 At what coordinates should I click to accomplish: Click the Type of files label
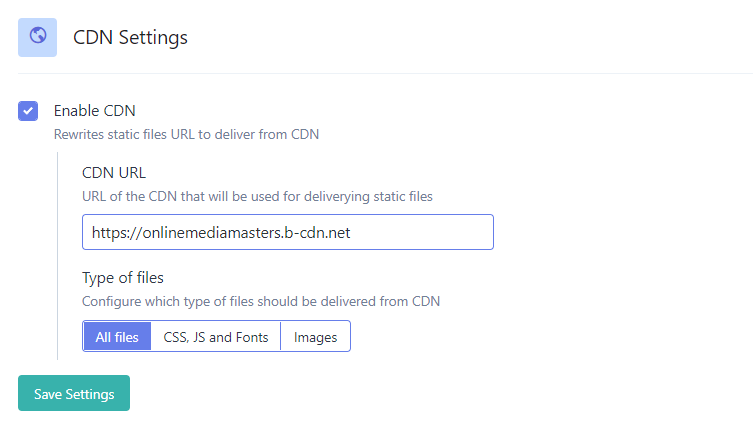[123, 277]
